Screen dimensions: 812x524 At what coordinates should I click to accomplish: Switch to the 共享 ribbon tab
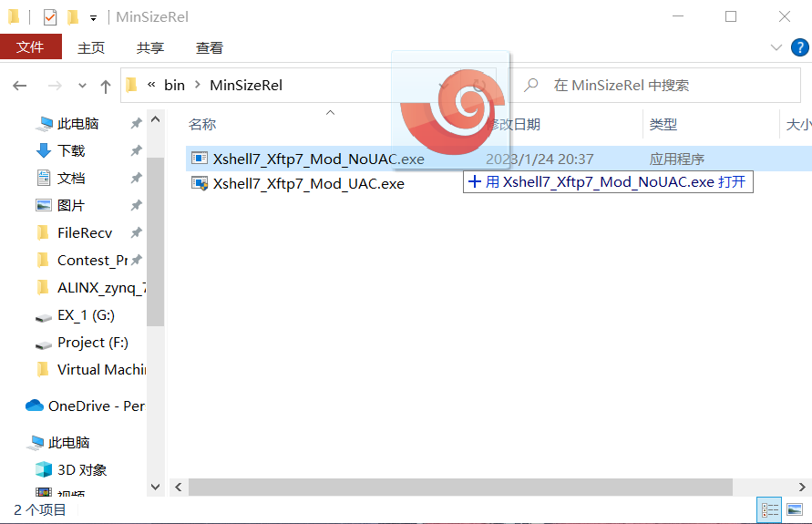pos(150,48)
